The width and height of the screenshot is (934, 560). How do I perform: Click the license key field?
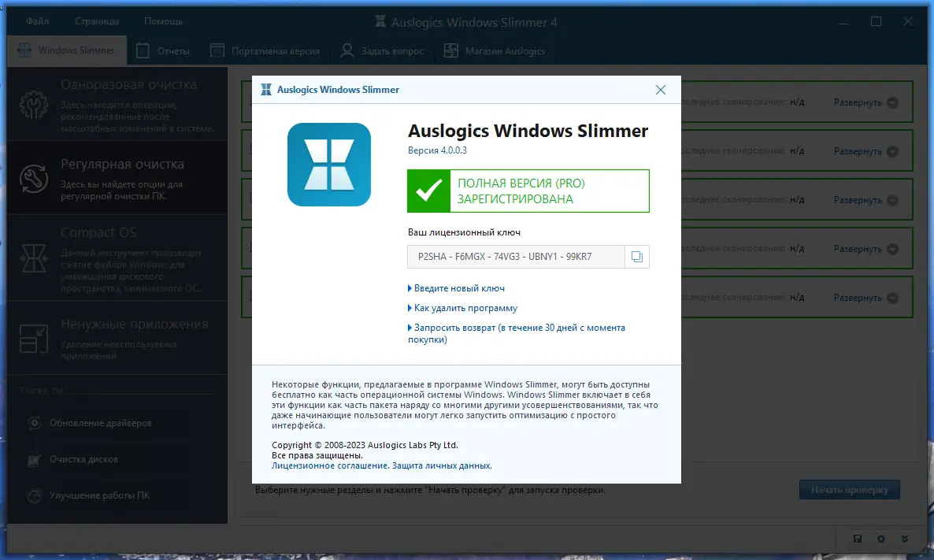tap(516, 257)
